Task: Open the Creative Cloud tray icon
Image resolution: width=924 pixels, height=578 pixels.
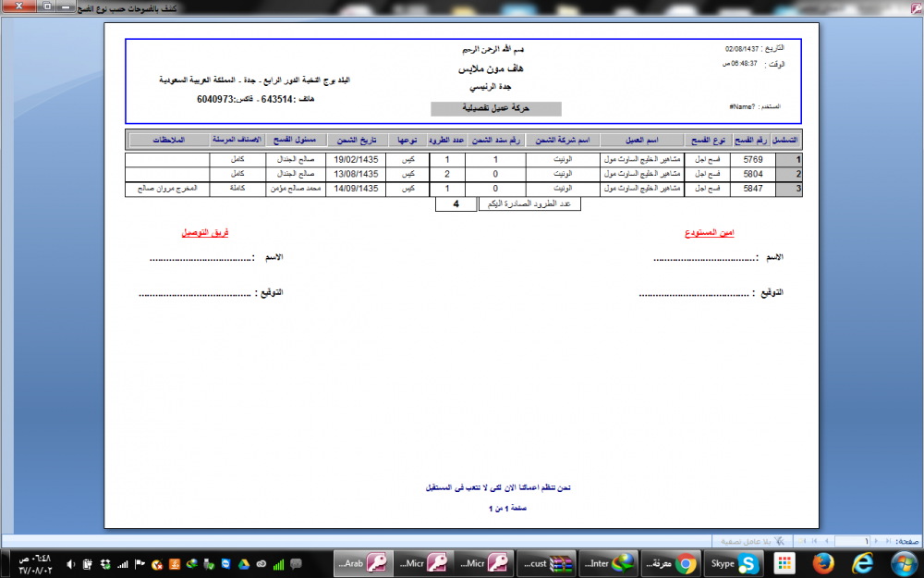Action: click(261, 564)
